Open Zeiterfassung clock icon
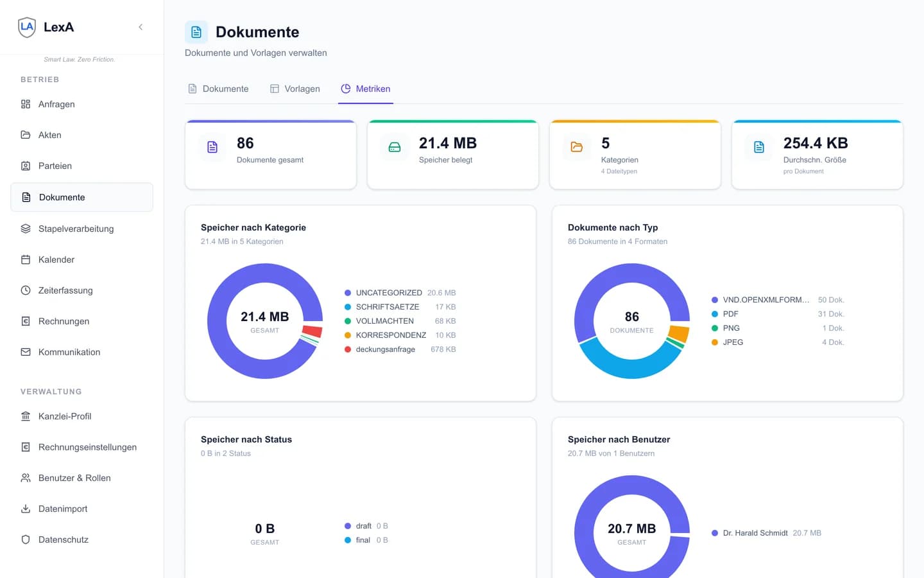This screenshot has width=924, height=578. click(x=26, y=290)
